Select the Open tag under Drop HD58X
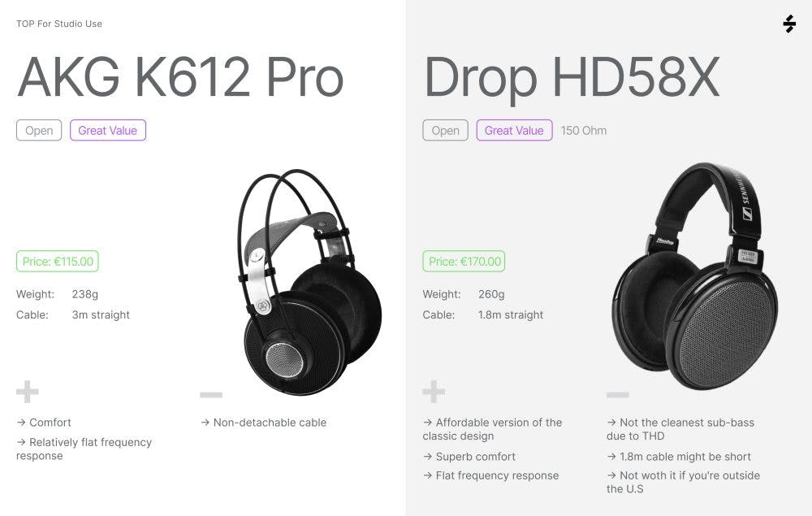The image size is (812, 516). coord(445,130)
